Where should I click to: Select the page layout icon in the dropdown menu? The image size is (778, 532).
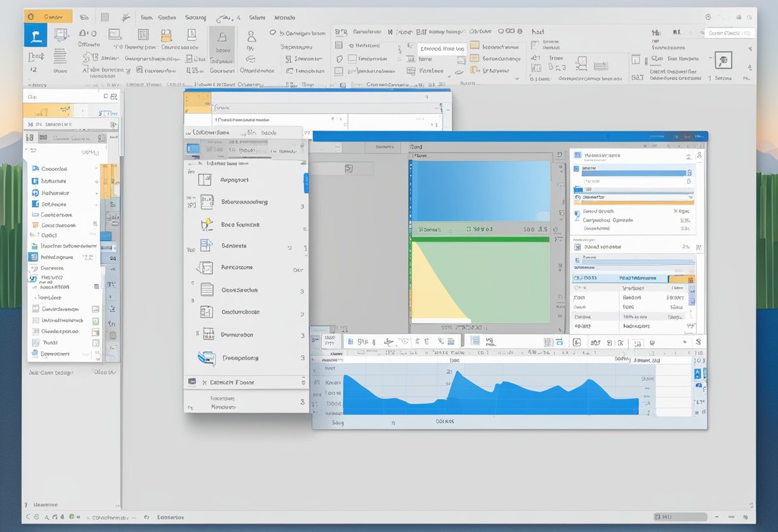(x=205, y=180)
